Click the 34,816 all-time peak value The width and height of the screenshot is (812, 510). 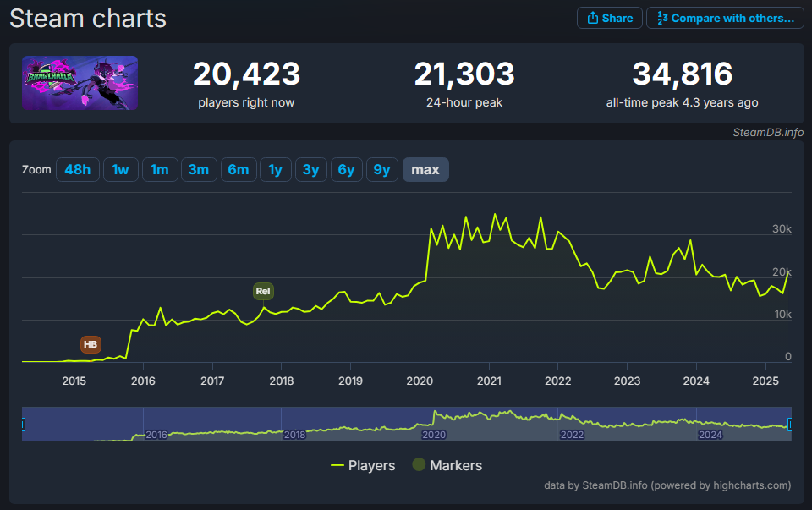click(683, 74)
